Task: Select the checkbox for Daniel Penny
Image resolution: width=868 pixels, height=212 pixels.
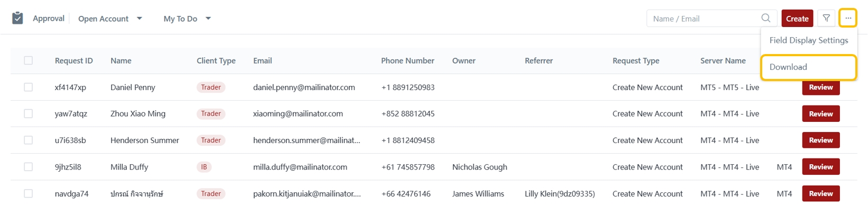Action: pyautogui.click(x=29, y=87)
